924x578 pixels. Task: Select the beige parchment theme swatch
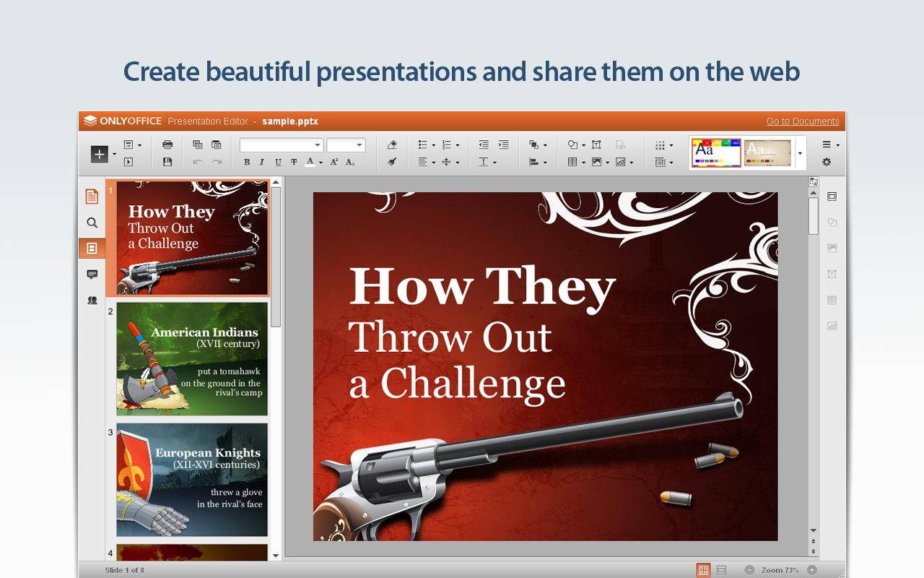pyautogui.click(x=767, y=152)
